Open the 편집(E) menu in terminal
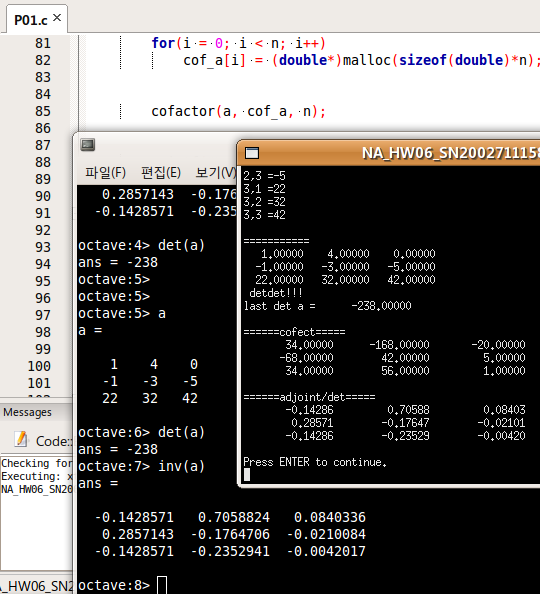The height and width of the screenshot is (594, 540). (x=161, y=172)
